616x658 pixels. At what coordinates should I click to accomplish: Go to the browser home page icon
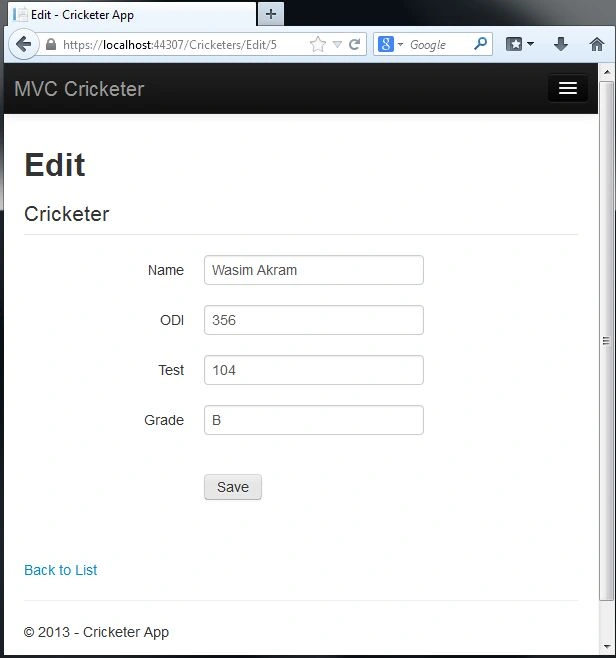pos(596,44)
